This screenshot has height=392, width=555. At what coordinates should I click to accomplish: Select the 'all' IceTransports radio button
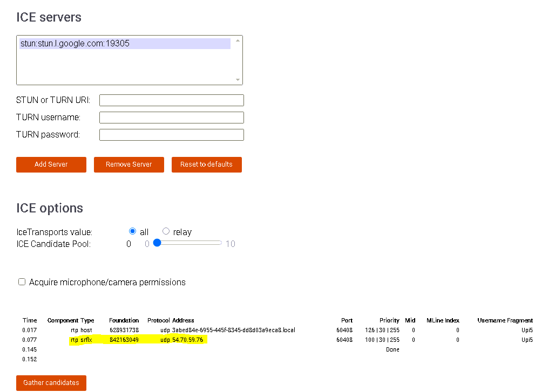point(133,231)
